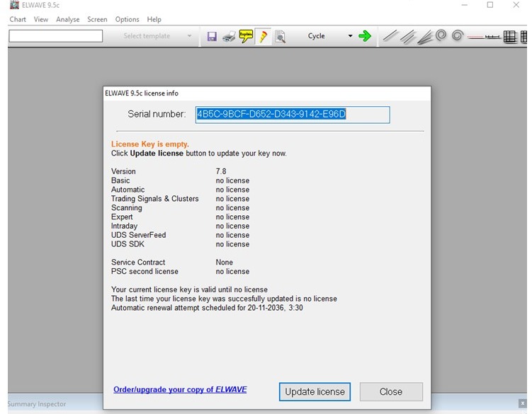Image resolution: width=532 pixels, height=414 pixels.
Task: Click the Service Contract value None
Action: [x=225, y=262]
